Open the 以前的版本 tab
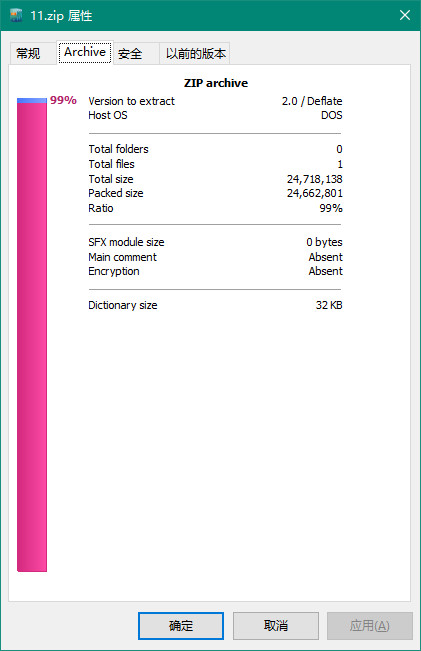 [x=196, y=54]
